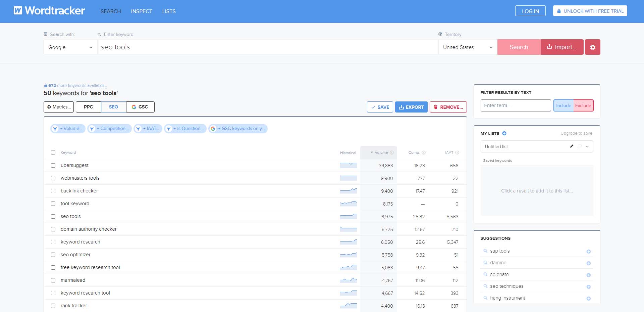Click UNLOCK WITH FREE TRIAL button

pyautogui.click(x=590, y=11)
